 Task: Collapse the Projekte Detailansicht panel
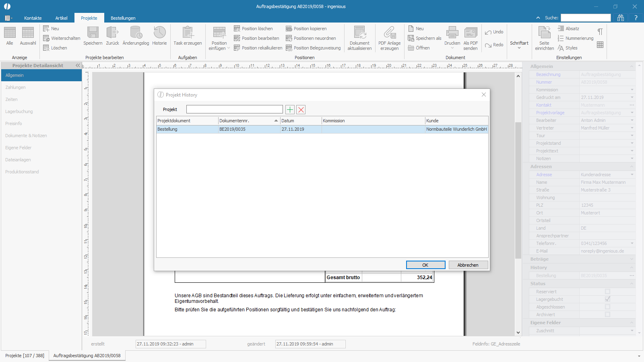pyautogui.click(x=78, y=66)
